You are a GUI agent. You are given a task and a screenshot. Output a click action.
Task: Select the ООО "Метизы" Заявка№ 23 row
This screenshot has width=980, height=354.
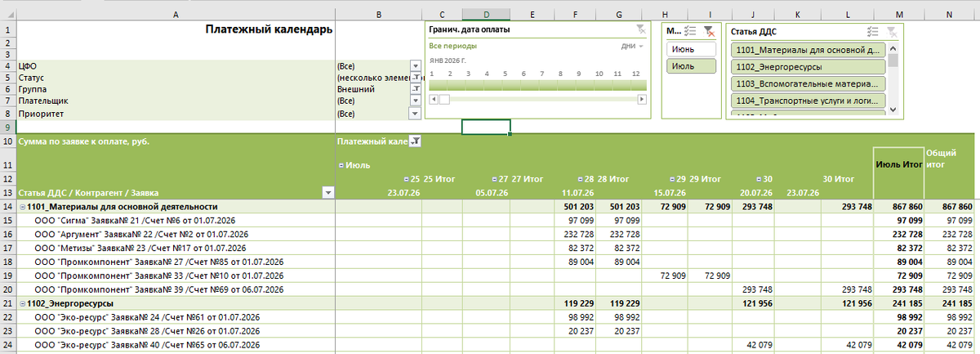point(176,248)
